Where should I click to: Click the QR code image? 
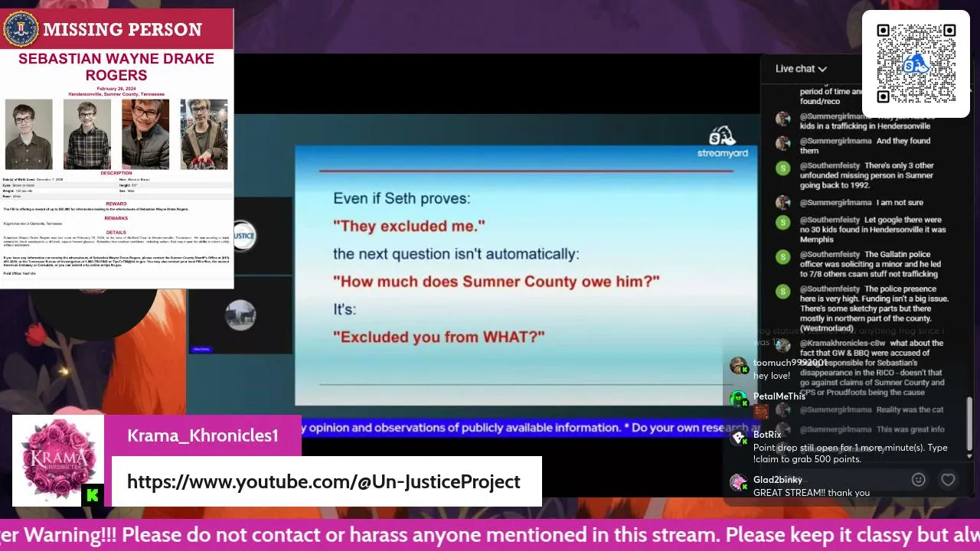coord(916,64)
